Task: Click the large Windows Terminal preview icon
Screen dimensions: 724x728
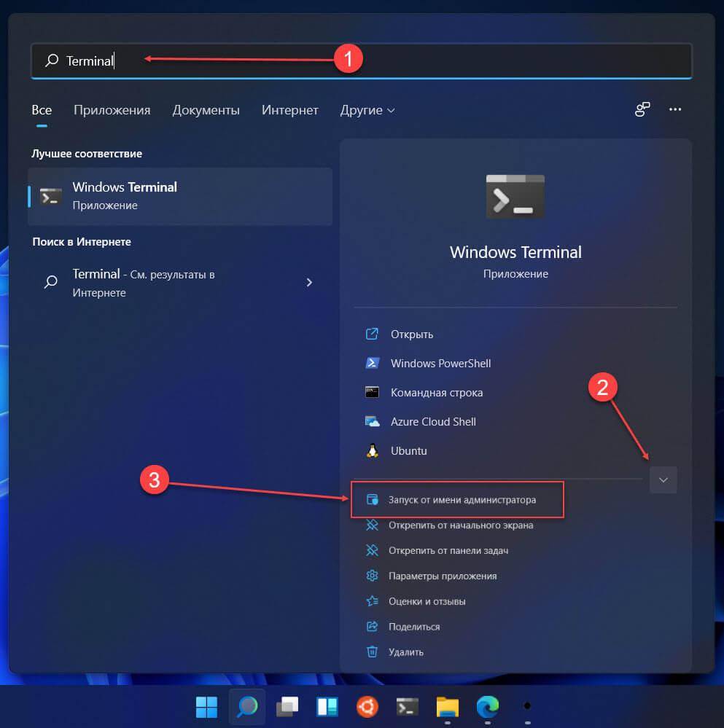Action: [x=515, y=197]
